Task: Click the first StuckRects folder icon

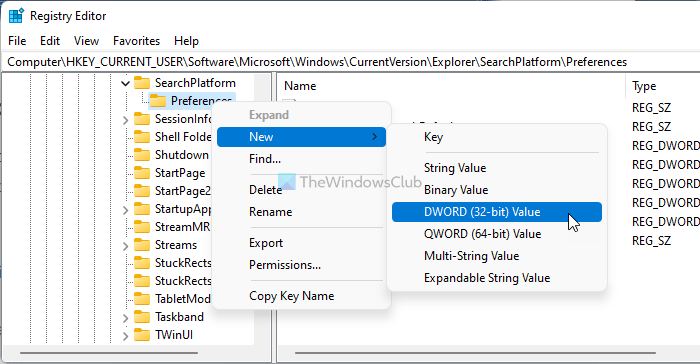Action: coord(142,263)
